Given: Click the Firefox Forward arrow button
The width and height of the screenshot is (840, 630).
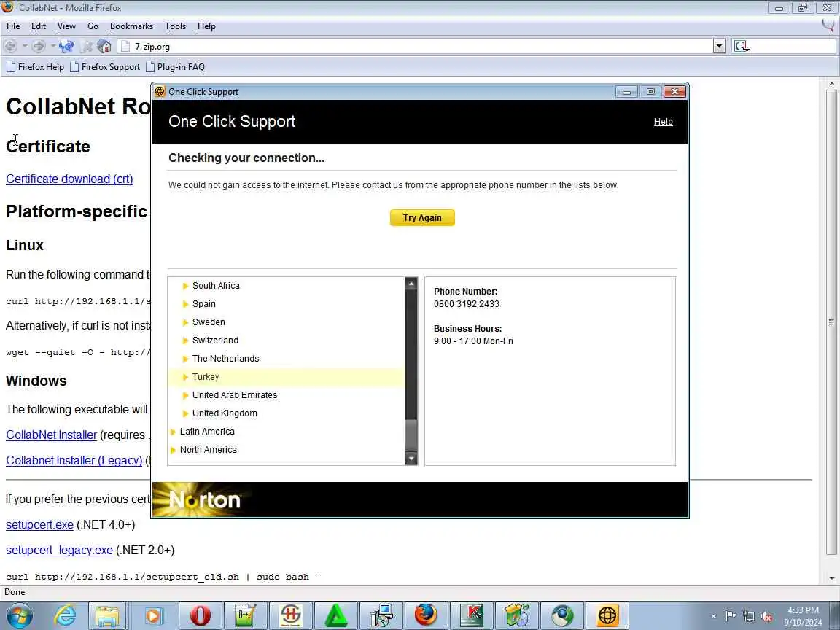Looking at the screenshot, I should [38, 46].
